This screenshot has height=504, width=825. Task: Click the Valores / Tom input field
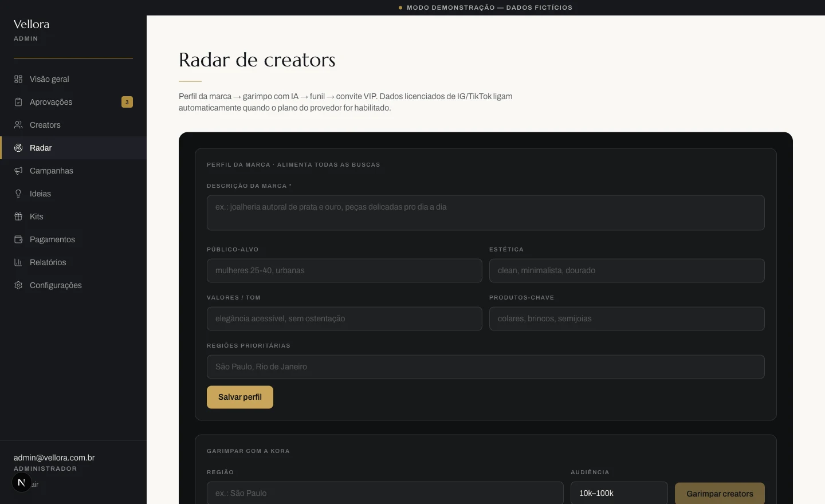pyautogui.click(x=344, y=318)
